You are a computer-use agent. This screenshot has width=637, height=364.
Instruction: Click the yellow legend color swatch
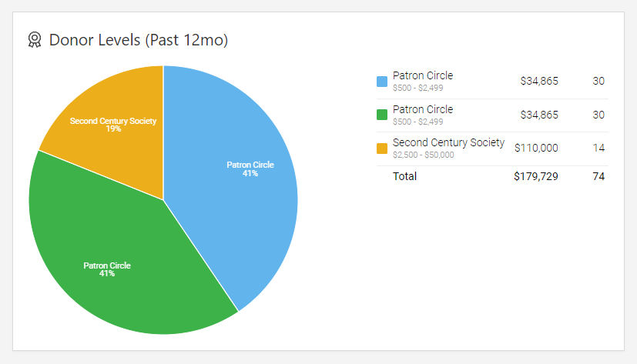point(382,148)
